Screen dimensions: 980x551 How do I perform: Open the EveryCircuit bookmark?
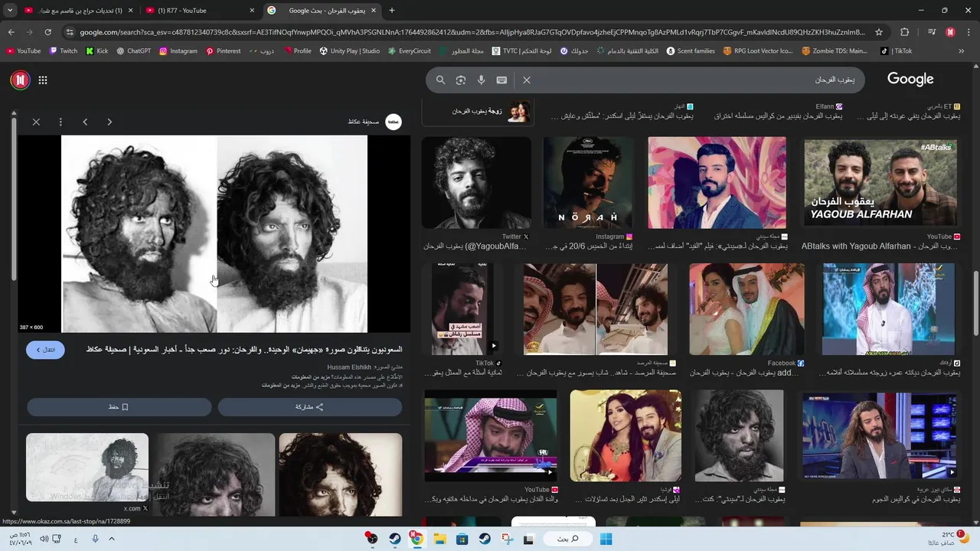(x=410, y=51)
